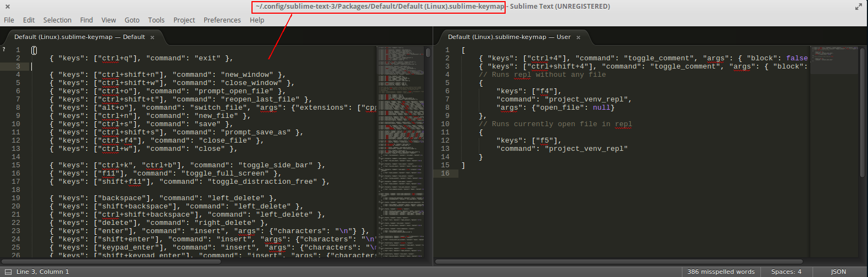Click the Line 3, Column 1 status text

pos(43,272)
